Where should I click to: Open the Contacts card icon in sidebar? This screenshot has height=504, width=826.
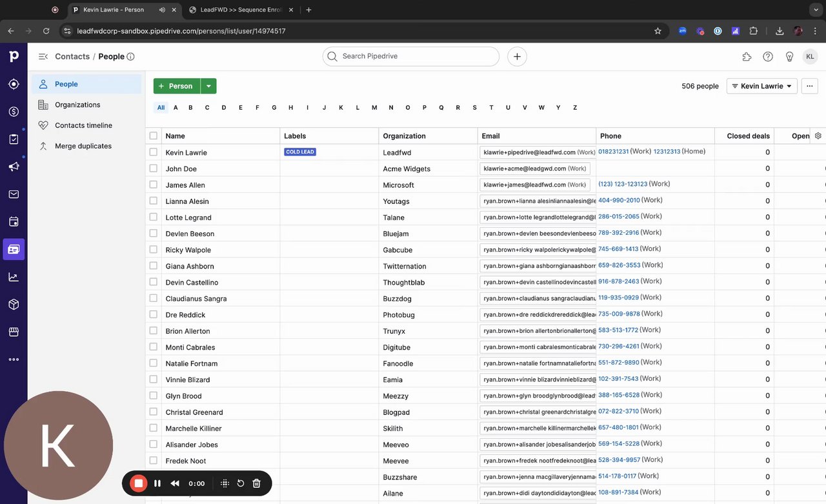[14, 249]
